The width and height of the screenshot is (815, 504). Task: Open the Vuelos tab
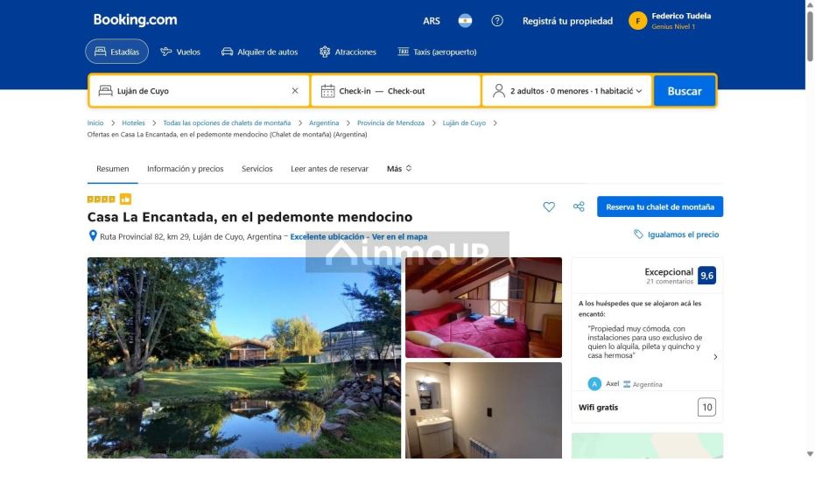[180, 52]
